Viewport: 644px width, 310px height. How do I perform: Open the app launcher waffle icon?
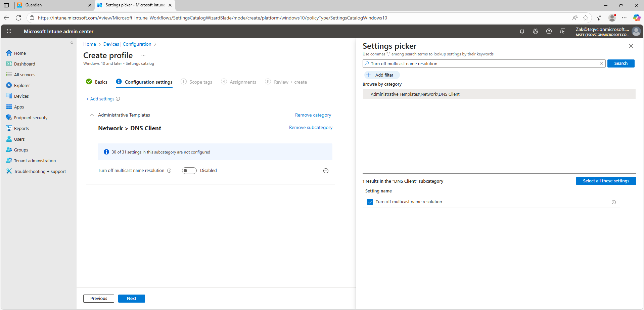(9, 31)
